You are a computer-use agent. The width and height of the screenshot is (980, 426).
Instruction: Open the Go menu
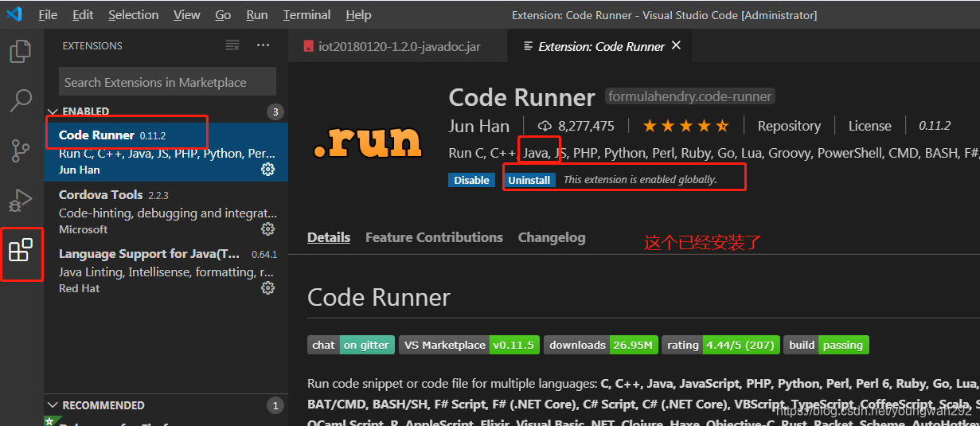coord(223,14)
